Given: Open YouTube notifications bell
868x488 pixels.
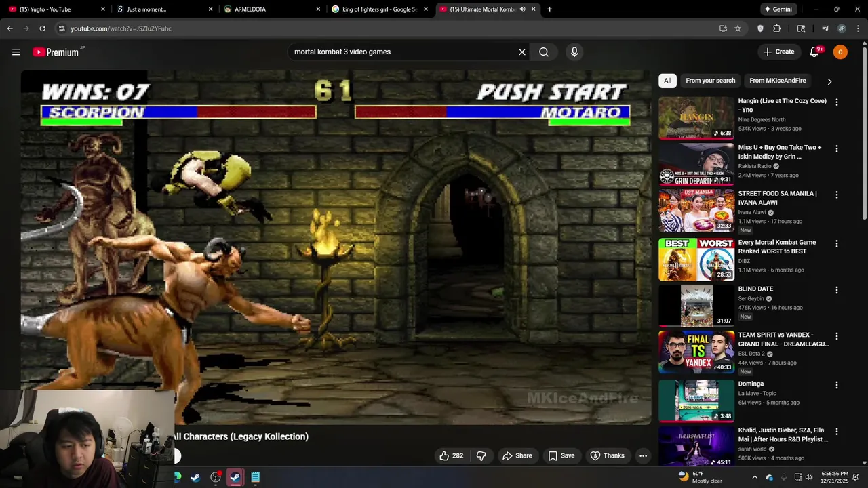Looking at the screenshot, I should 815,52.
